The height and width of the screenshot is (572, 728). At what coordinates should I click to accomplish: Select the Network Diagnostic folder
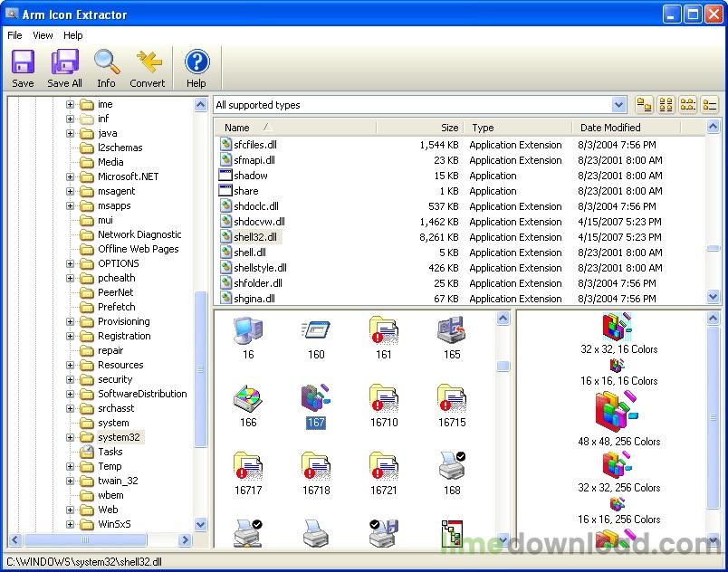coord(139,234)
